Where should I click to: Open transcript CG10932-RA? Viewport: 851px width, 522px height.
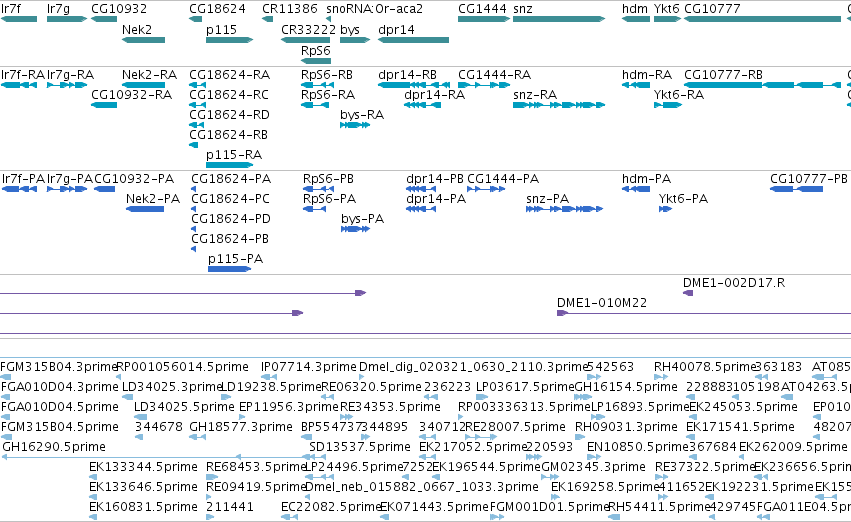tap(131, 95)
